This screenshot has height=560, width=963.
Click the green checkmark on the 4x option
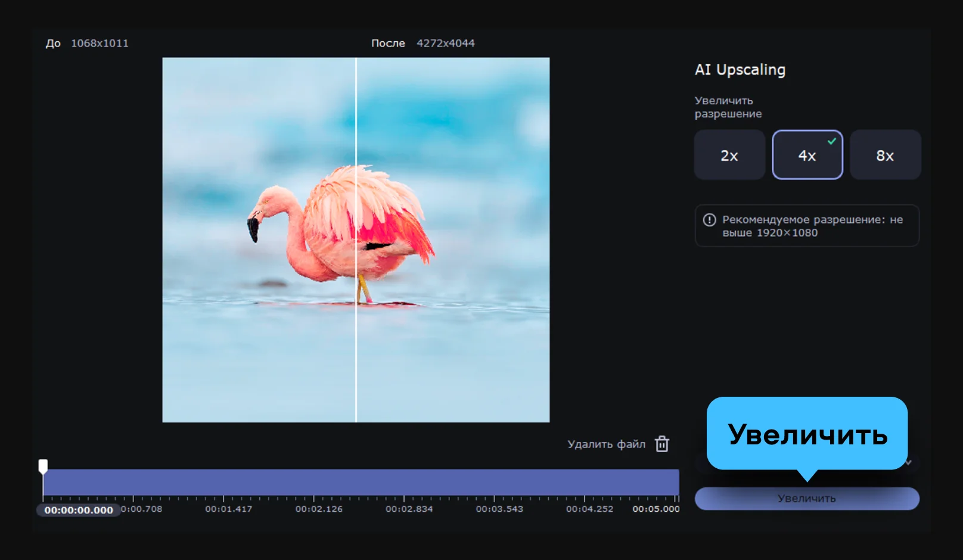click(x=832, y=141)
